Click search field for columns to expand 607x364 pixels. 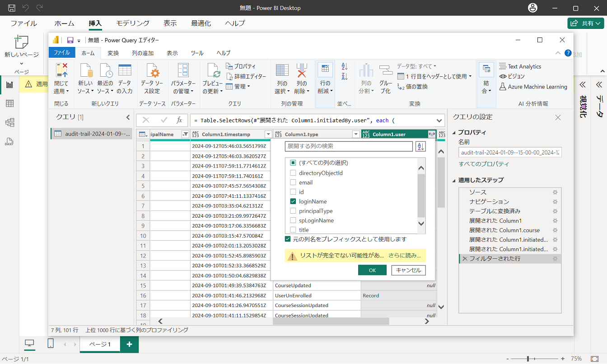tap(349, 146)
